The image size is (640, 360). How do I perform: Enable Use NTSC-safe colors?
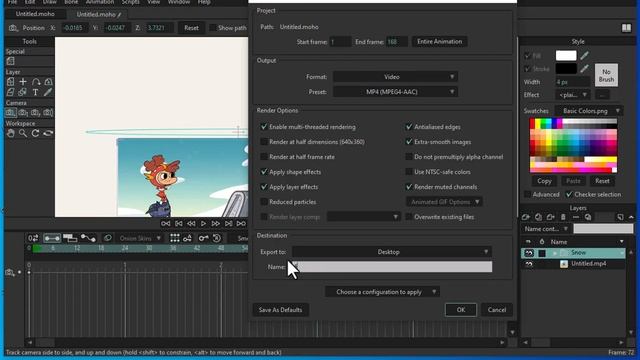point(409,172)
